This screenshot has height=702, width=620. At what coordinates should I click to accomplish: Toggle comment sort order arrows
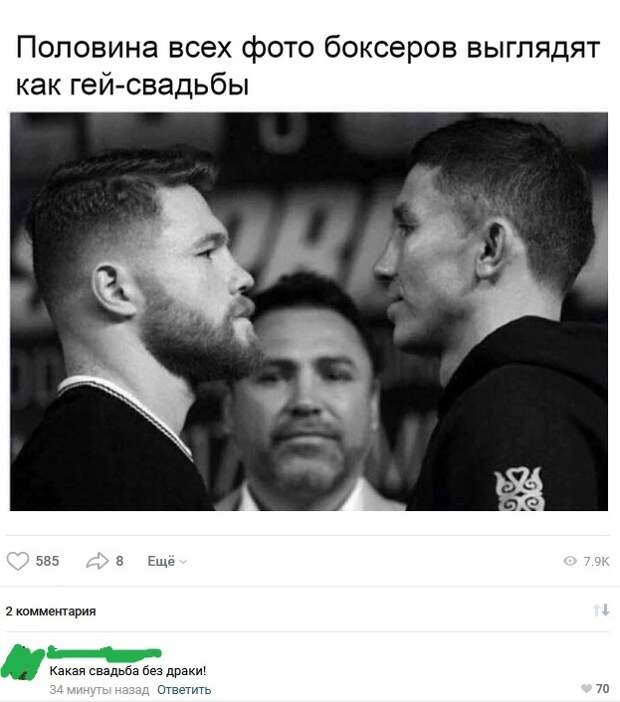[601, 610]
